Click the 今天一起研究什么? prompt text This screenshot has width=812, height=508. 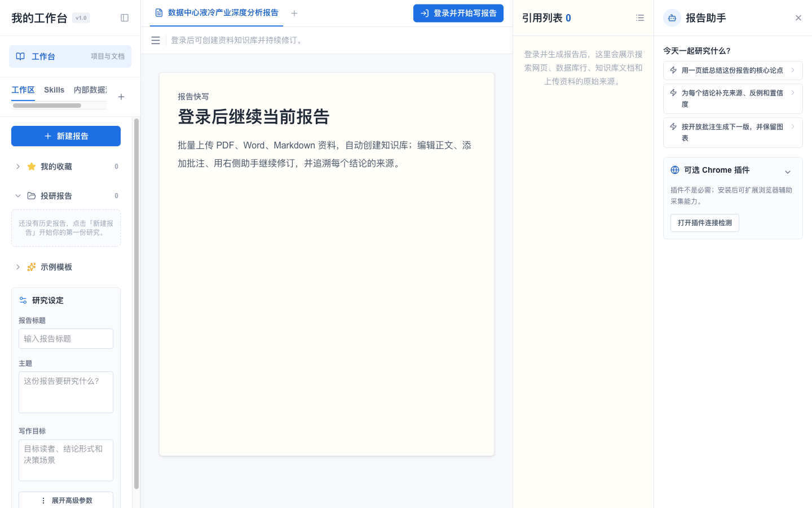pos(697,51)
